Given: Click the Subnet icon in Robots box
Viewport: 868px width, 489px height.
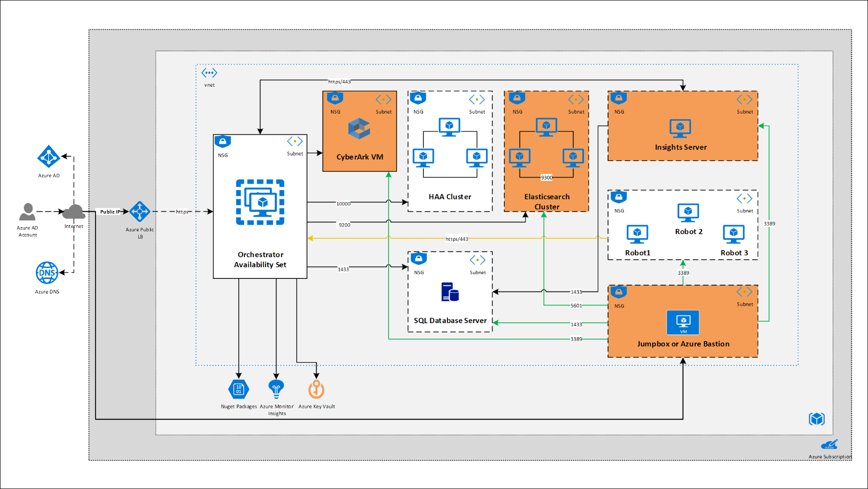Looking at the screenshot, I should [x=745, y=198].
